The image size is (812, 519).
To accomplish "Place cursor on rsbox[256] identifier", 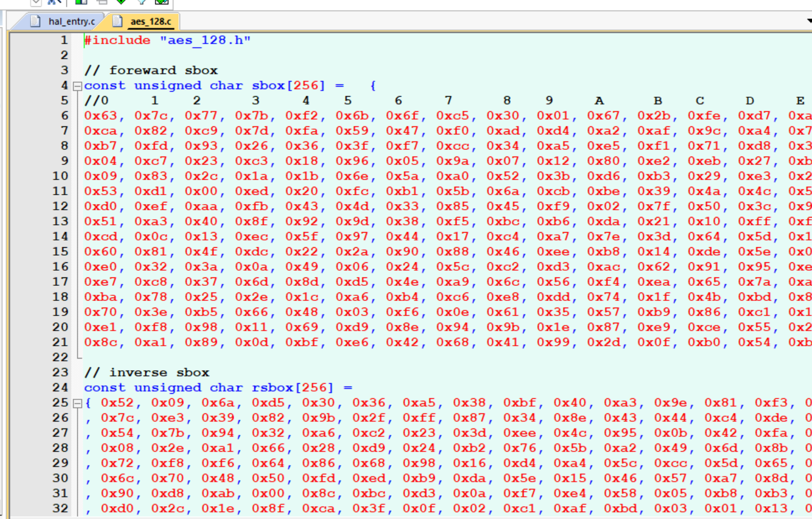I will (292, 388).
